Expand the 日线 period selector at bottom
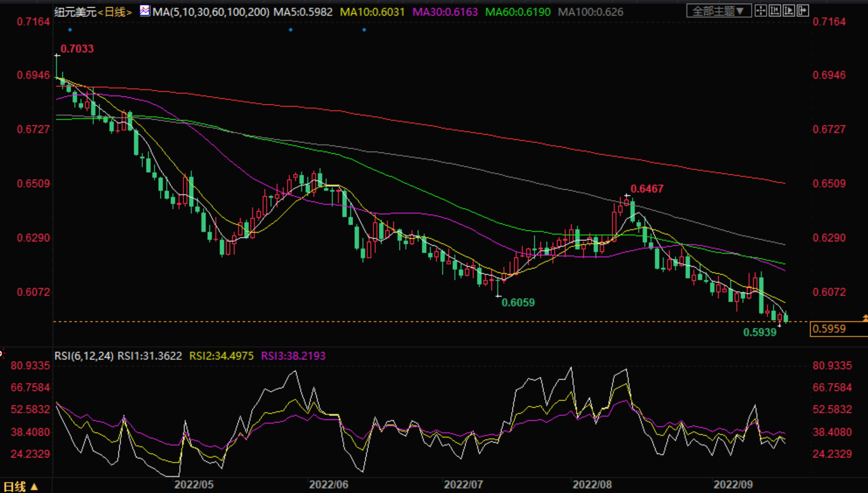This screenshot has width=868, height=493. 20,486
